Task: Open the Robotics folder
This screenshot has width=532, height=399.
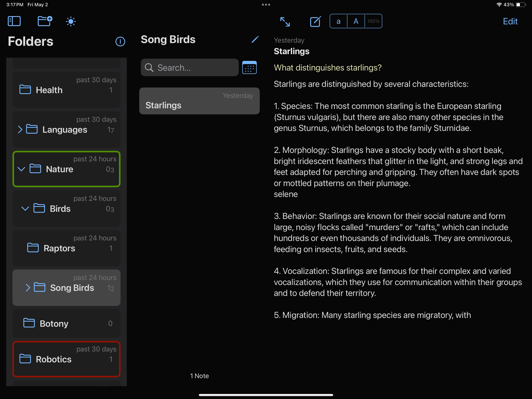Action: coord(53,359)
